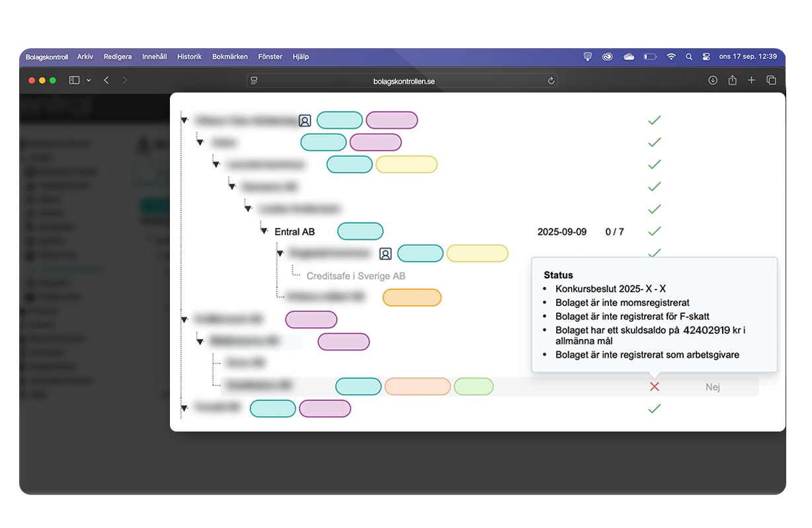The width and height of the screenshot is (812, 528).
Task: Click the bolagskontrollen.se address bar
Action: click(x=403, y=81)
